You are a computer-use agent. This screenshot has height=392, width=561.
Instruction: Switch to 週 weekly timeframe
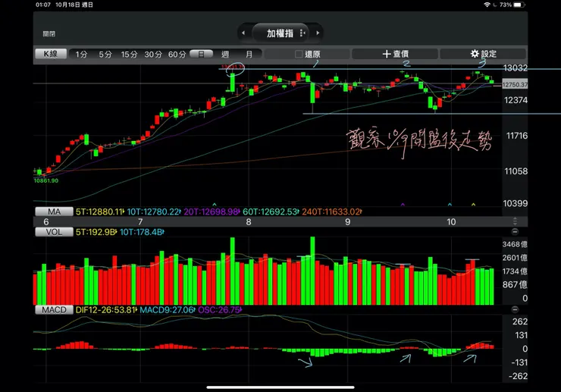pyautogui.click(x=225, y=54)
